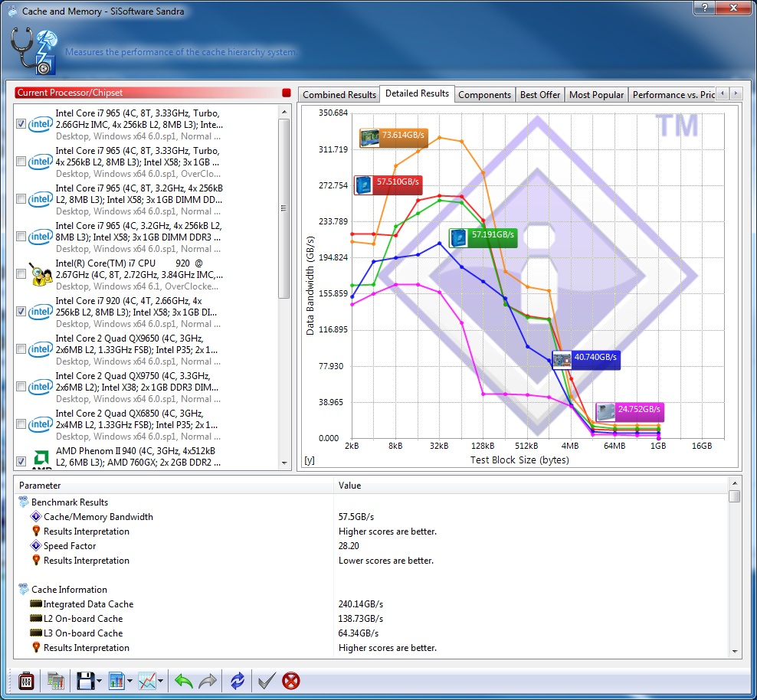Click the blue refresh arrows icon
This screenshot has height=700, width=757.
tap(237, 681)
